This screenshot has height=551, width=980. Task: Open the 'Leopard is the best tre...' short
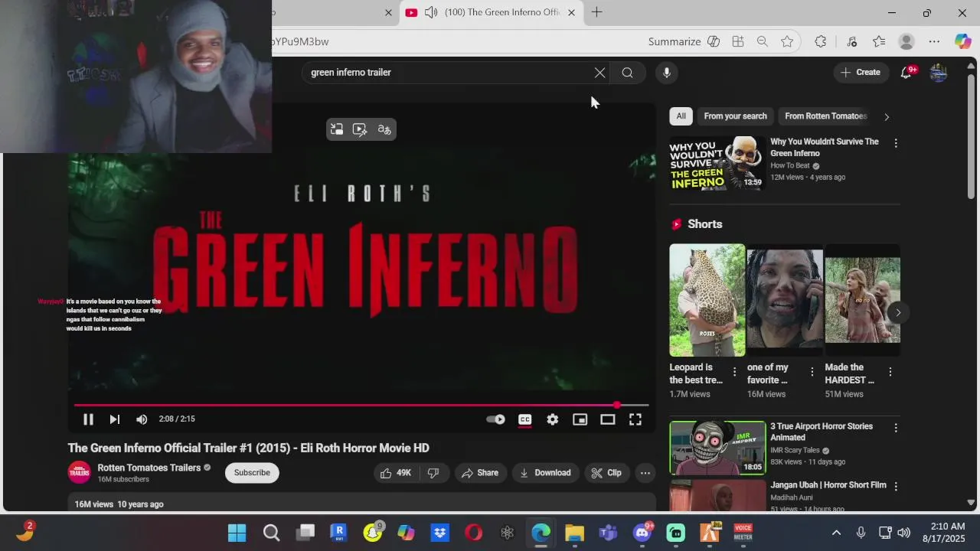(707, 300)
